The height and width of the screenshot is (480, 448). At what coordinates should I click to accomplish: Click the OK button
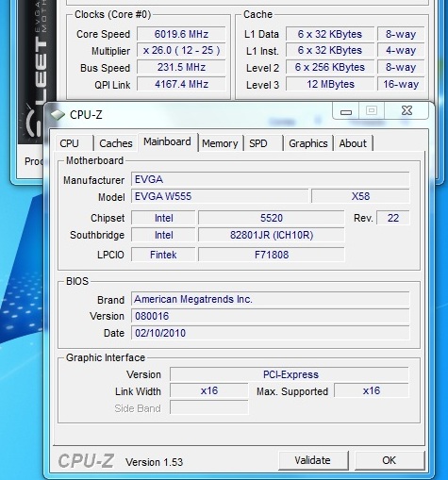coord(390,460)
